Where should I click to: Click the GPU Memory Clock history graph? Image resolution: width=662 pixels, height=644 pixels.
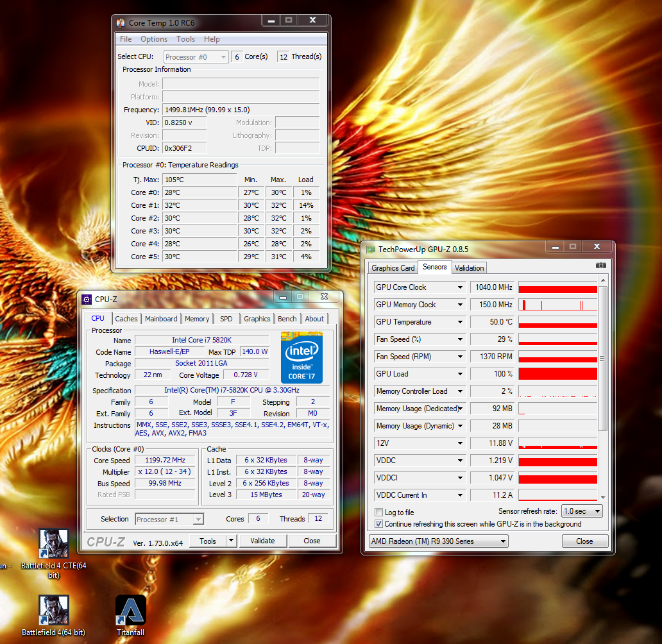click(x=557, y=305)
